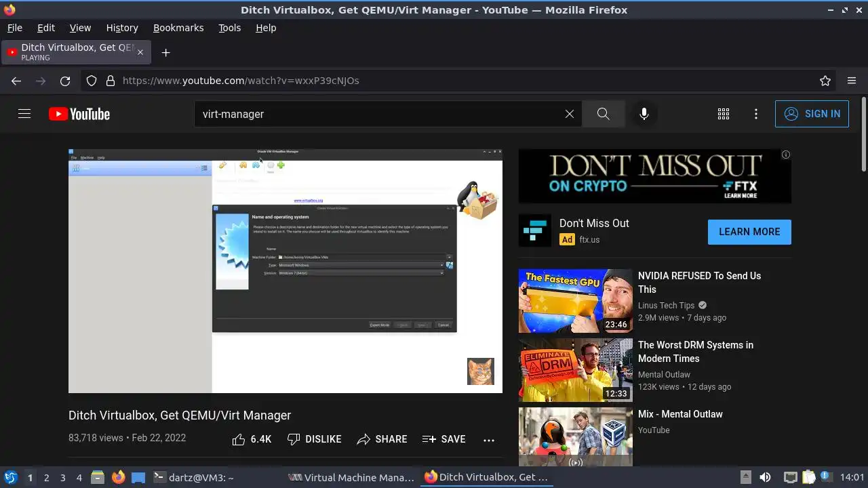Go back in Firefox
Screen dimensions: 868x488
click(16, 81)
